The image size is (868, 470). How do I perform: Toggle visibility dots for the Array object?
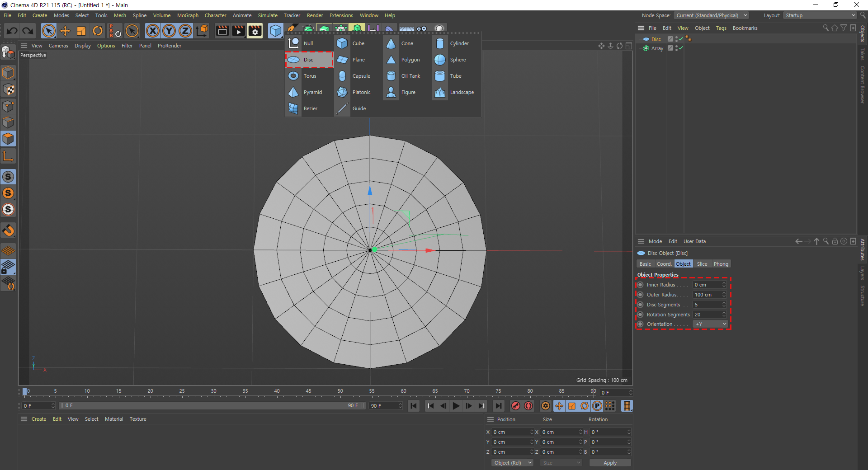676,48
